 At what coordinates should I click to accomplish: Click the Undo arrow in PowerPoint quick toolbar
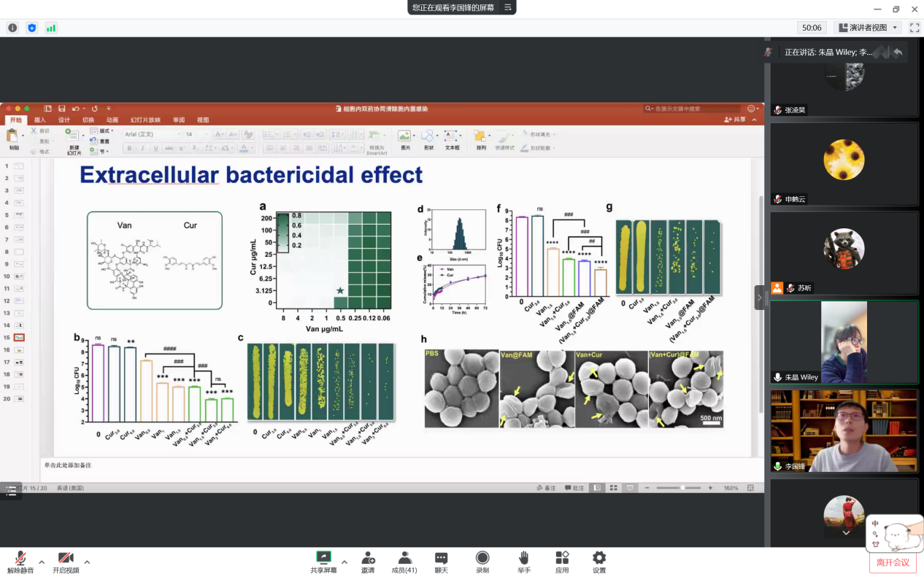[75, 109]
